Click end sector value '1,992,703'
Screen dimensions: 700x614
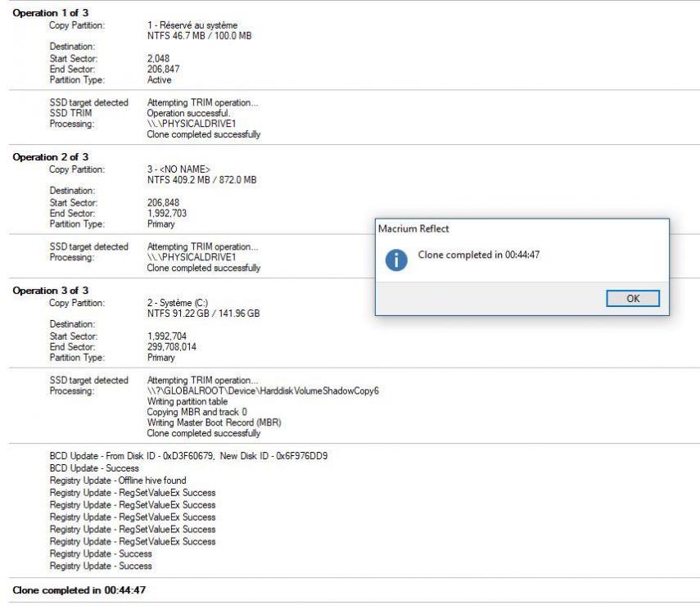coord(167,214)
